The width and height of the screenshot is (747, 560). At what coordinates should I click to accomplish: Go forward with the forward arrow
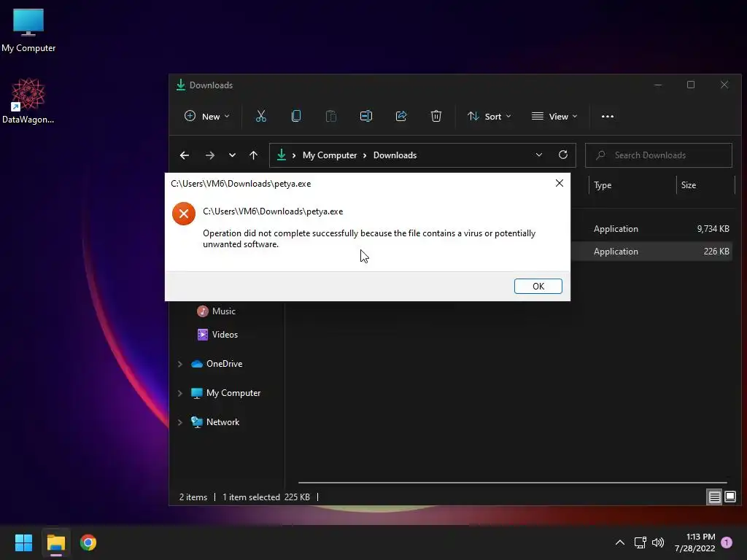click(209, 155)
